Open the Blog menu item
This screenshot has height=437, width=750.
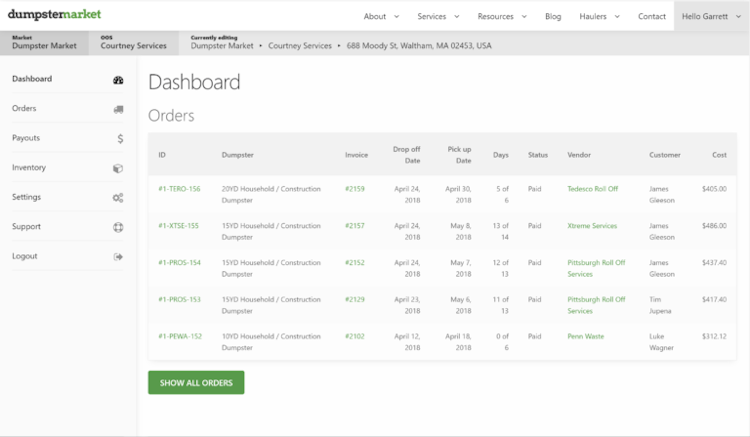point(553,16)
